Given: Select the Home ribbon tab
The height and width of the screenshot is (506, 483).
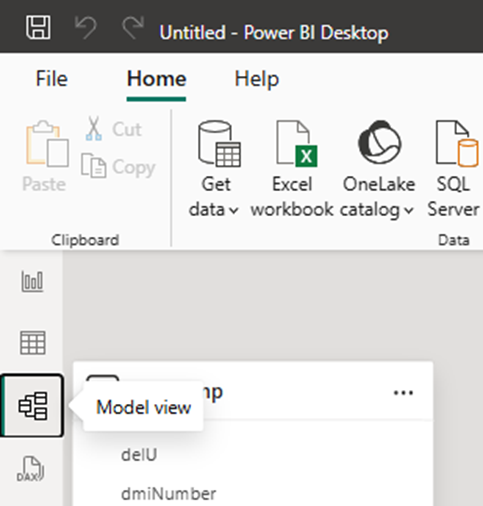Looking at the screenshot, I should 156,79.
